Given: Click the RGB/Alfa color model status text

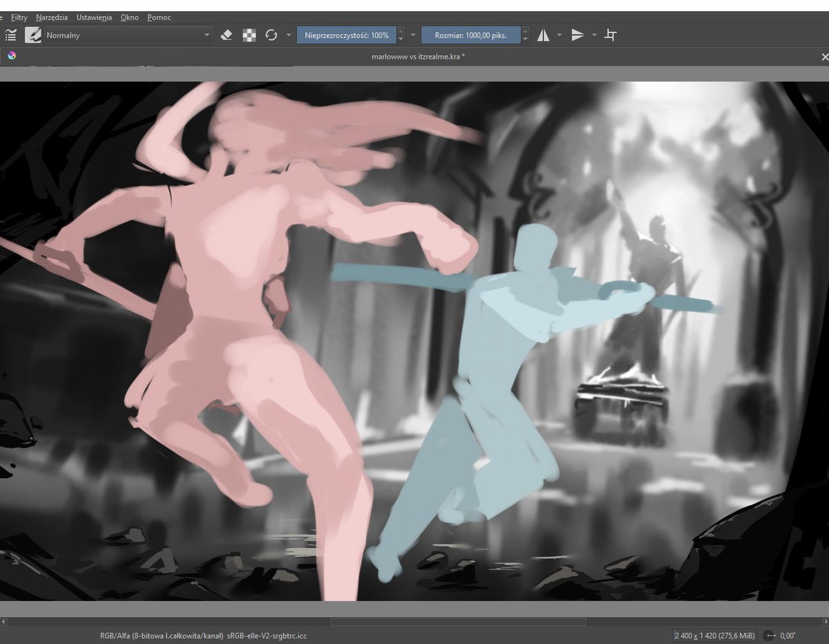Looking at the screenshot, I should 160,636.
